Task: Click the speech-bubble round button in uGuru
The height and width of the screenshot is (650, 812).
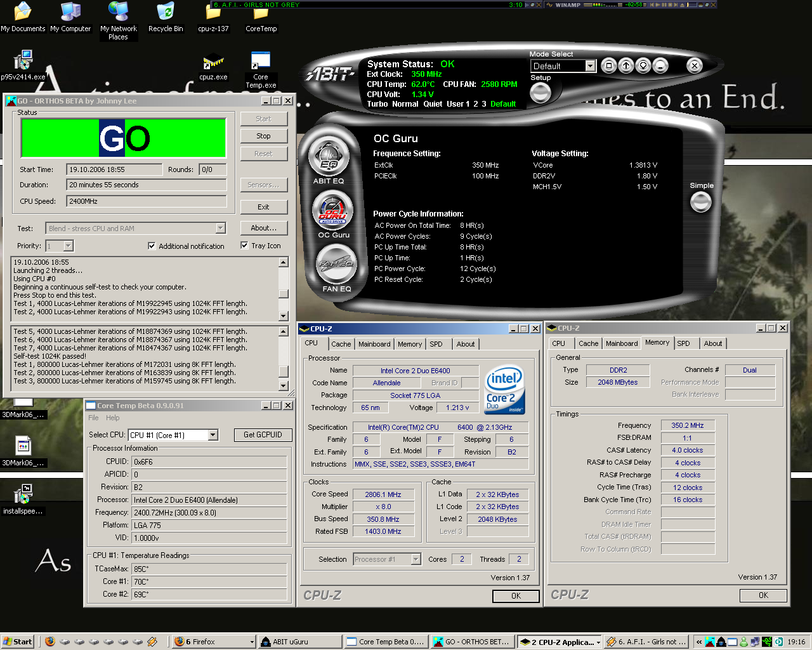Action: pyautogui.click(x=643, y=65)
